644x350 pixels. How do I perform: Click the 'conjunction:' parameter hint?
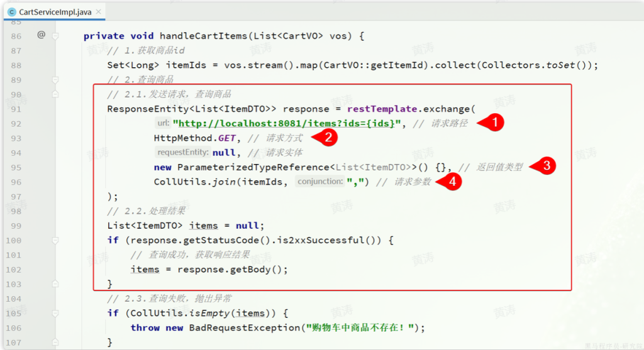(x=319, y=182)
